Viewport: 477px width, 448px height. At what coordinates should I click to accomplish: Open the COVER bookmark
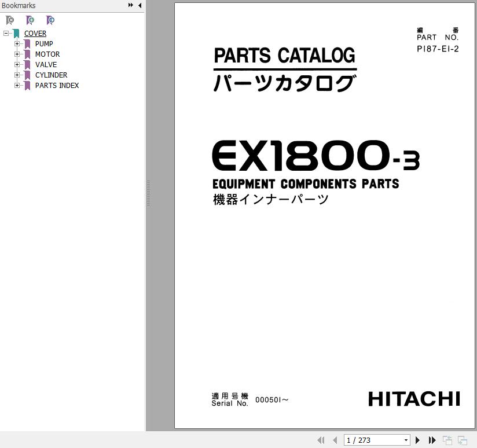[x=35, y=34]
